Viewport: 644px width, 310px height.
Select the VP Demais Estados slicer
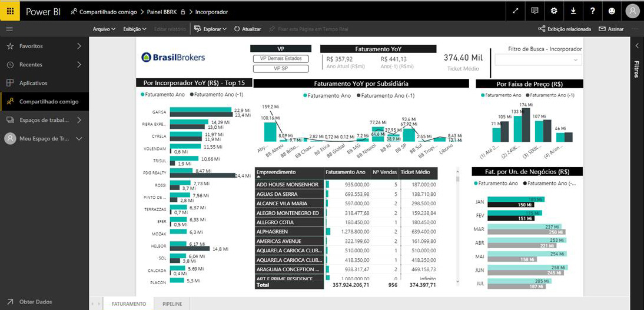point(281,59)
